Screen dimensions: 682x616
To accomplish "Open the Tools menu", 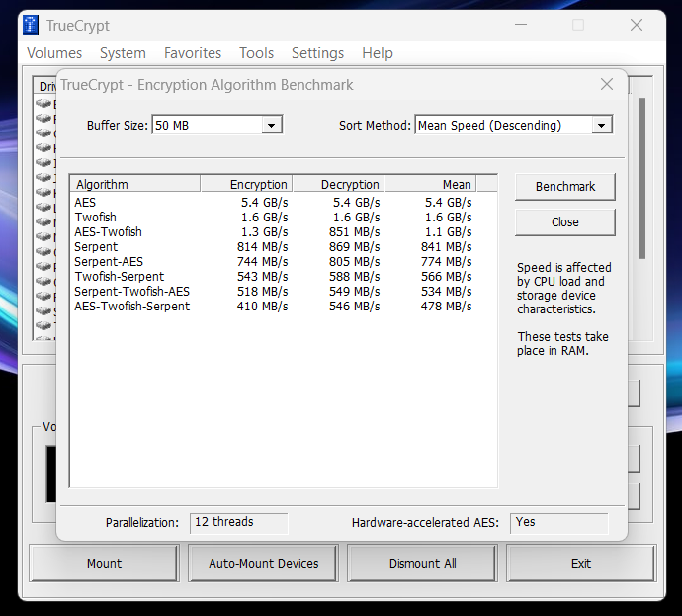I will pyautogui.click(x=257, y=53).
